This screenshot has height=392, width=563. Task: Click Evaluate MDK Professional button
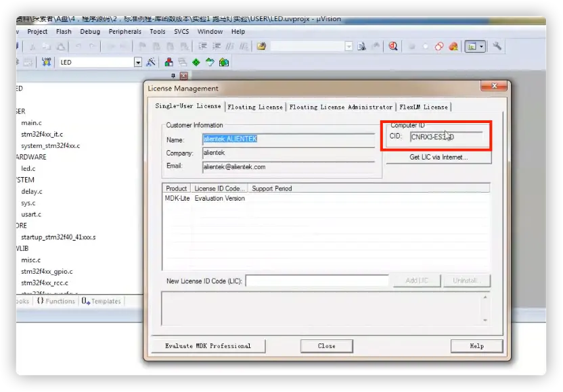pyautogui.click(x=208, y=346)
